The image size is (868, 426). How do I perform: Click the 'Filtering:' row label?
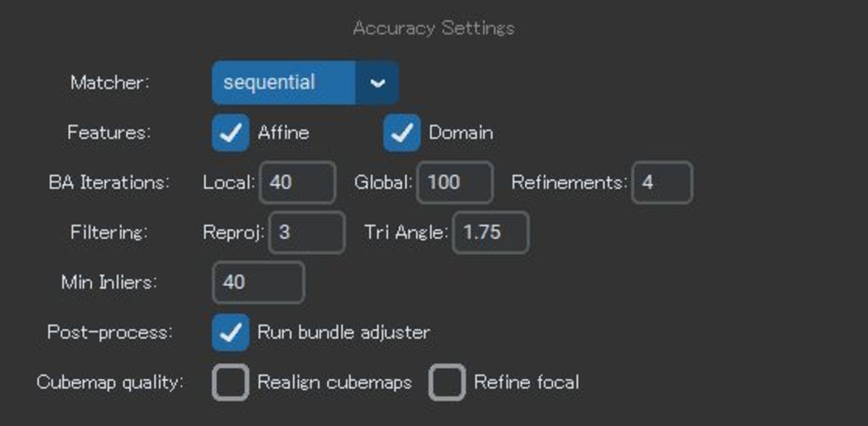109,232
